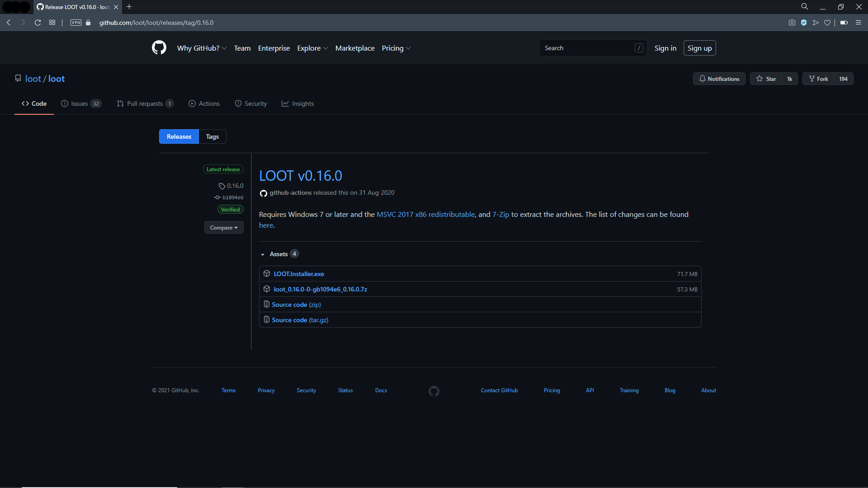
Task: Open the browser easy setup menu icon
Action: [x=859, y=23]
